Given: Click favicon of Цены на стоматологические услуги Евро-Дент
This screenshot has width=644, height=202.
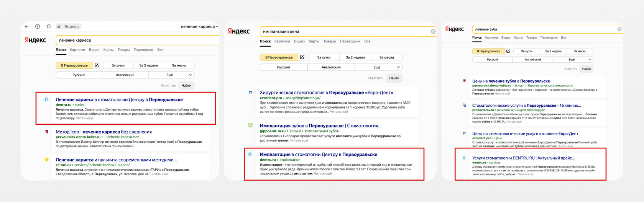Looking at the screenshot, I should pos(464,134).
